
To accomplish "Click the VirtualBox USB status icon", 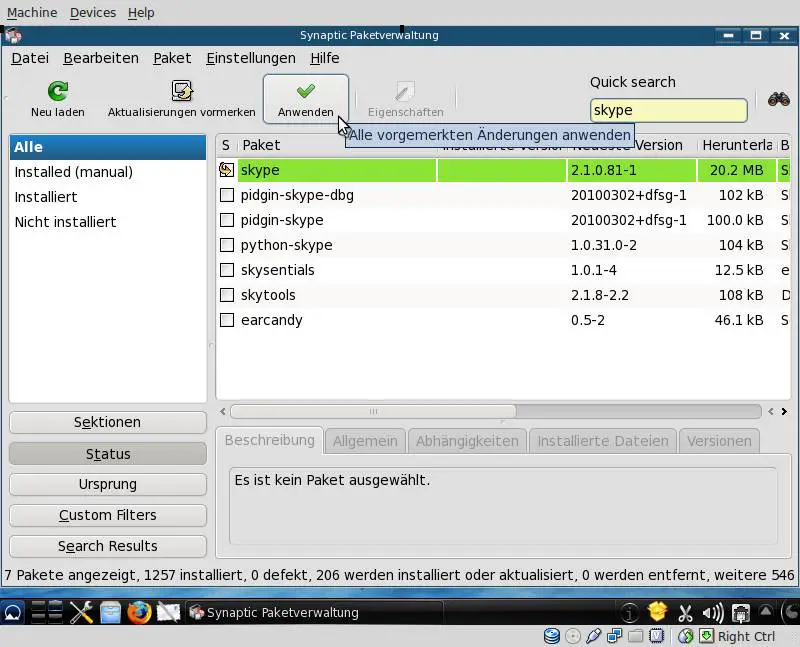I will point(593,636).
